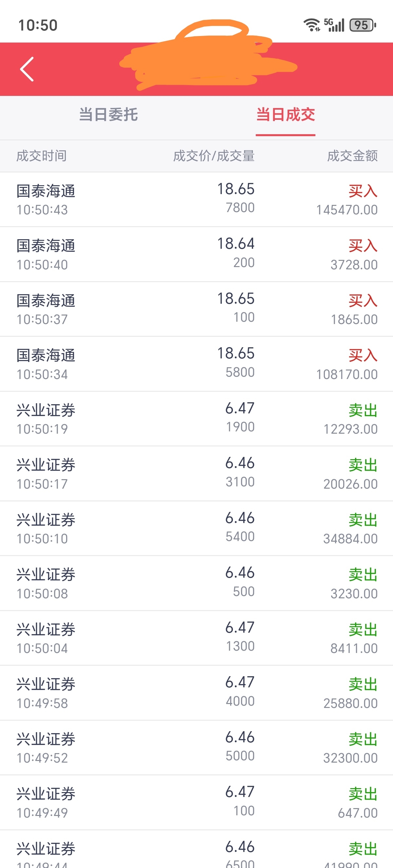Open the 国泰海通 trade at 10:50:43
393x868 pixels.
coord(196,199)
